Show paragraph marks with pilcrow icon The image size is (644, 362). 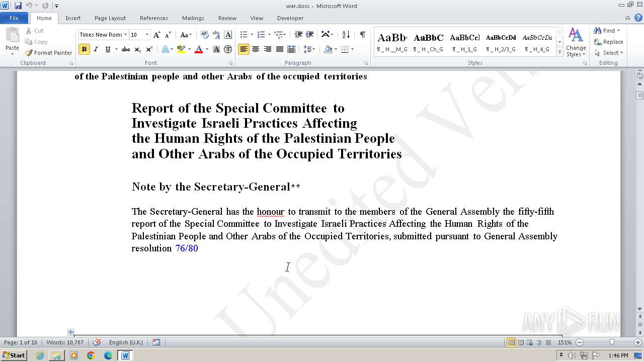(362, 35)
